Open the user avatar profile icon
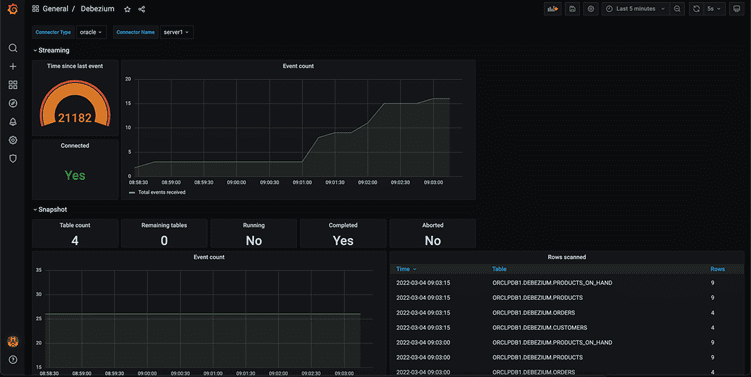The width and height of the screenshot is (751, 377). [x=13, y=341]
